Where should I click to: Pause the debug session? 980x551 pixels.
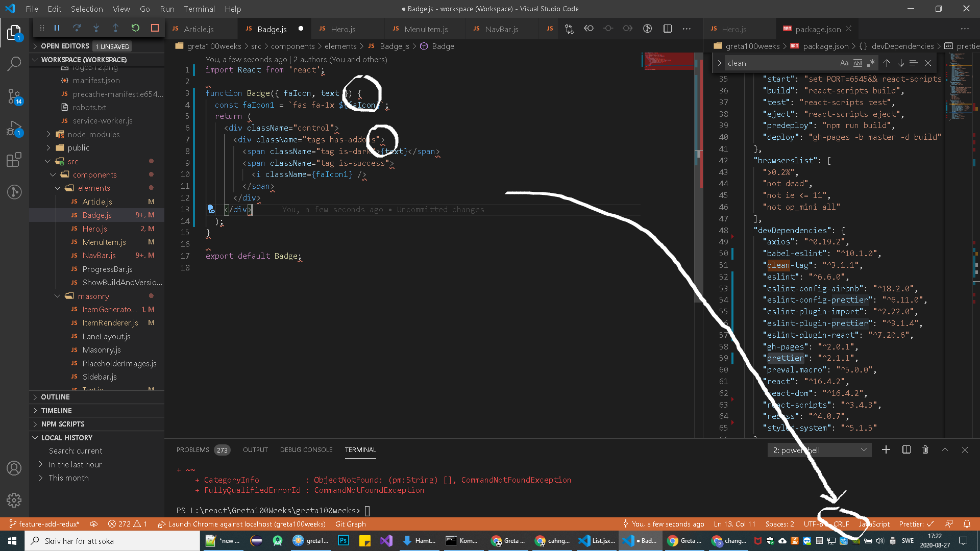tap(57, 28)
